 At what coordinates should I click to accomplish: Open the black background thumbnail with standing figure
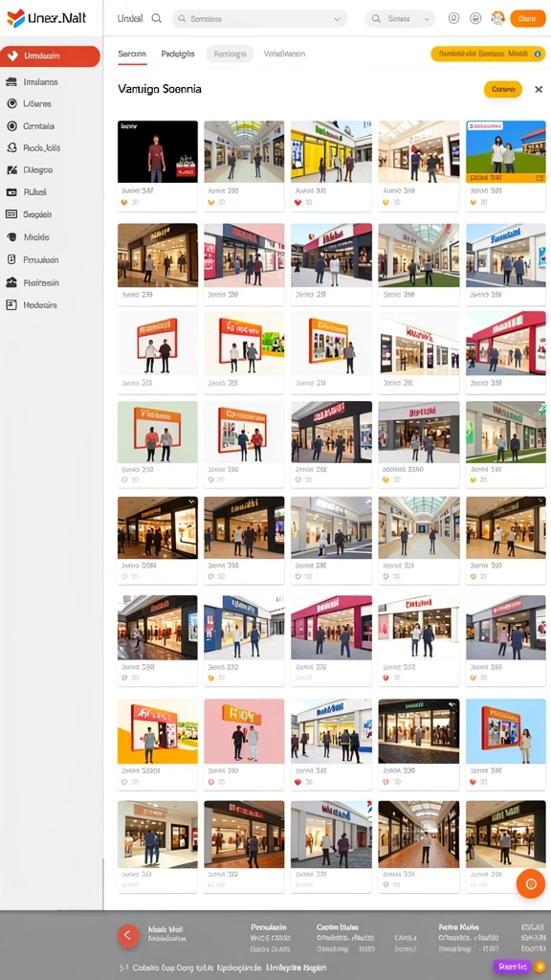pyautogui.click(x=158, y=152)
